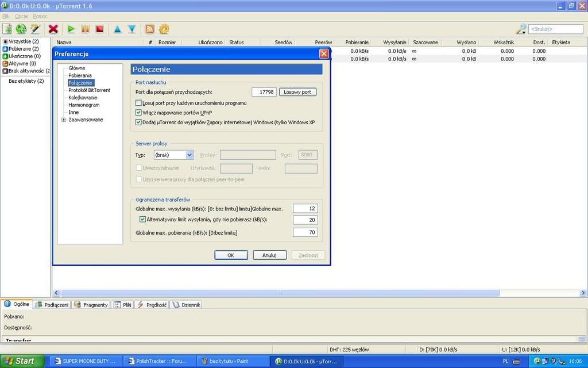Image resolution: width=588 pixels, height=368 pixels.
Task: Click the horizontal scrollbar in torrent list
Action: click(280, 293)
